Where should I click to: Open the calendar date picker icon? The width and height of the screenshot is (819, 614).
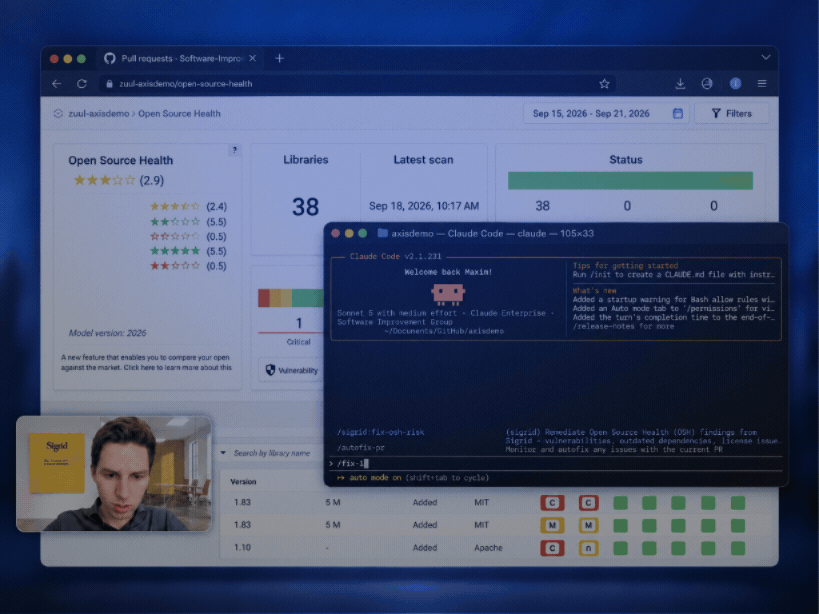coord(677,113)
